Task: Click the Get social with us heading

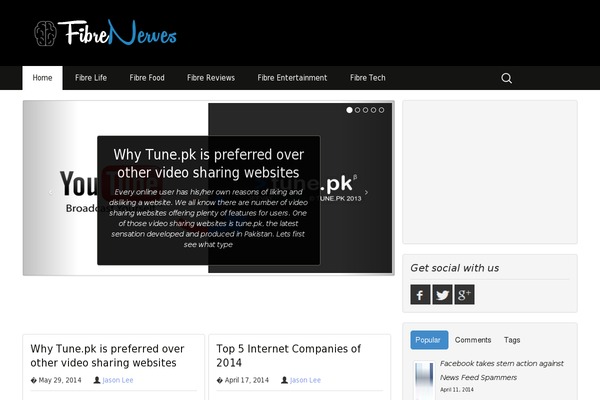Action: click(x=455, y=268)
